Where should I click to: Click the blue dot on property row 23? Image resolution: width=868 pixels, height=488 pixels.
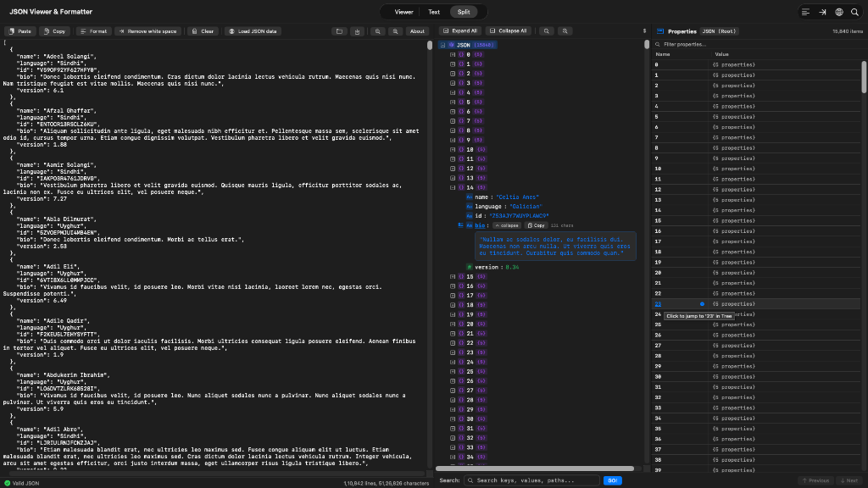coord(702,304)
